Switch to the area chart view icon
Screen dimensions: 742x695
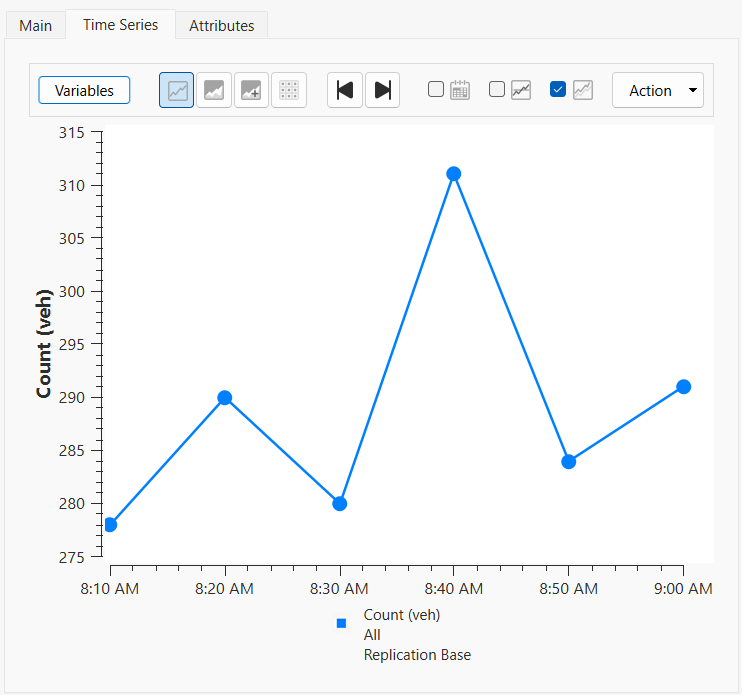pos(214,90)
